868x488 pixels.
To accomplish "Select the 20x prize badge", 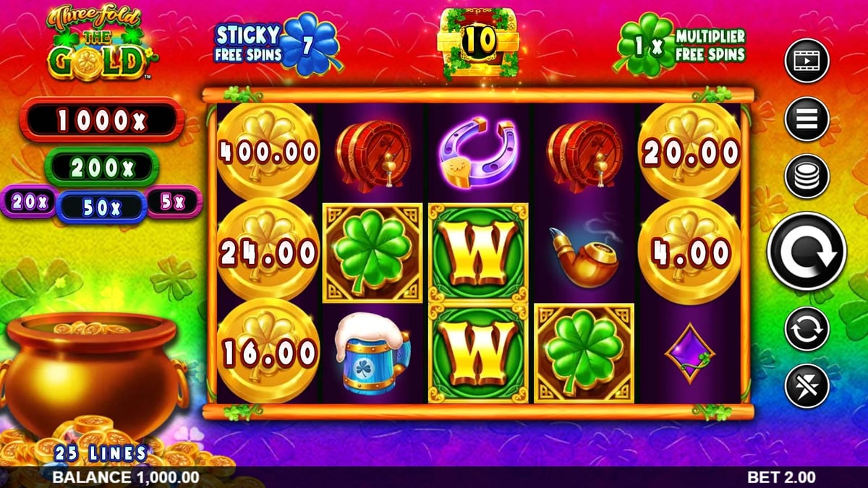I will coord(29,202).
